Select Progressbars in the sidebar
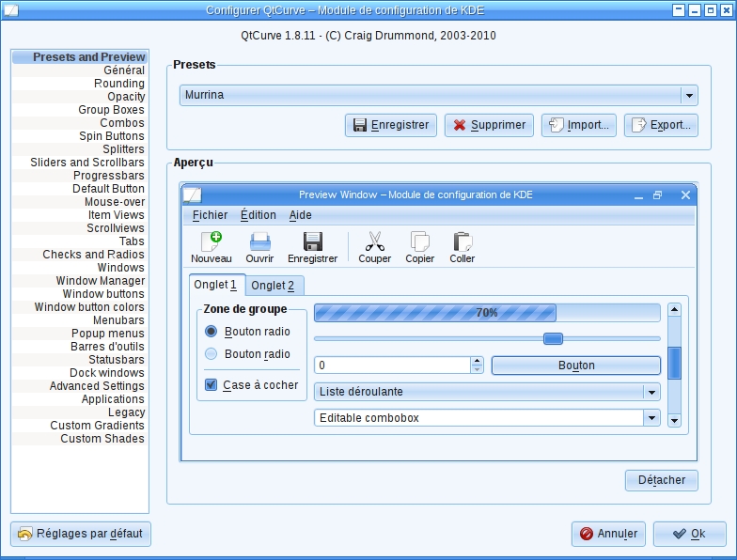Screen dimensions: 737x560 point(79,175)
